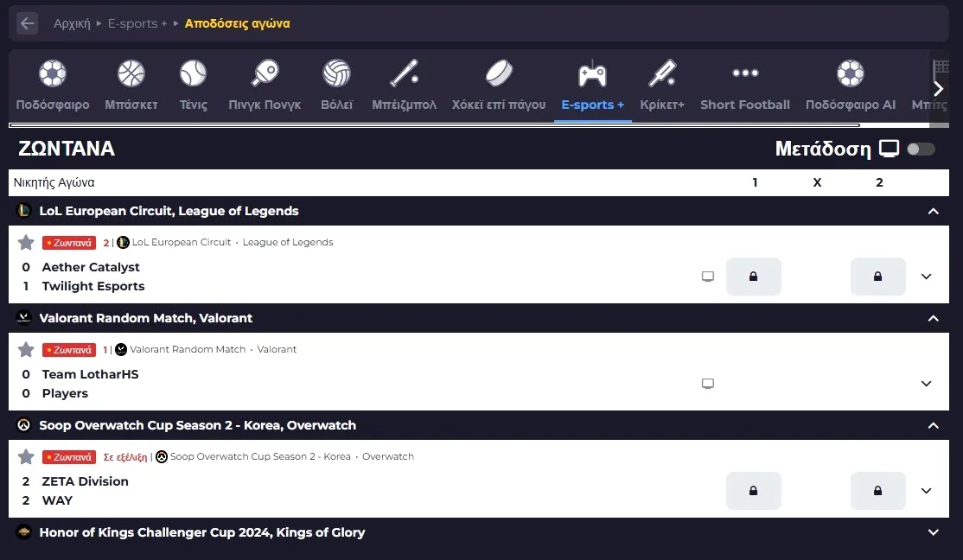Click the Νικητής Αγώνα market label
This screenshot has height=560, width=963.
[x=54, y=182]
